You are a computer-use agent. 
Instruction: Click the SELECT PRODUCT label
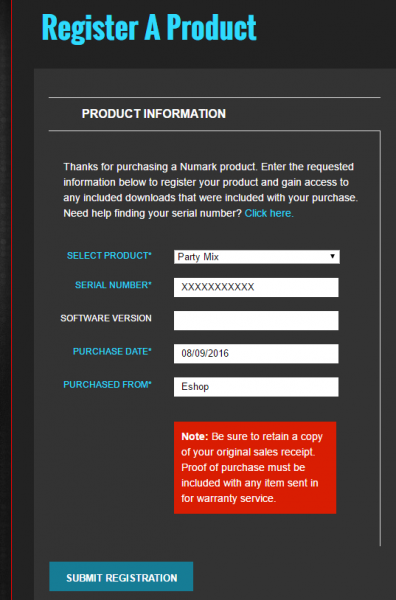pyautogui.click(x=109, y=256)
